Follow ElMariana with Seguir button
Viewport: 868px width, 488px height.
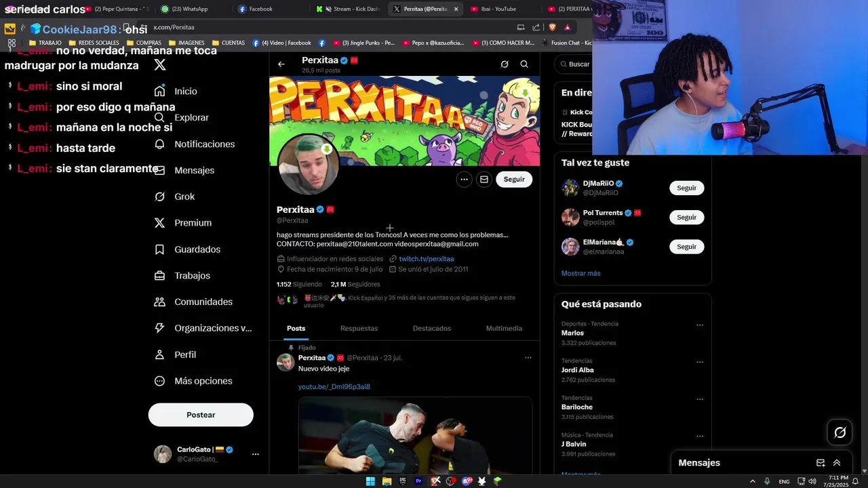[x=686, y=247]
